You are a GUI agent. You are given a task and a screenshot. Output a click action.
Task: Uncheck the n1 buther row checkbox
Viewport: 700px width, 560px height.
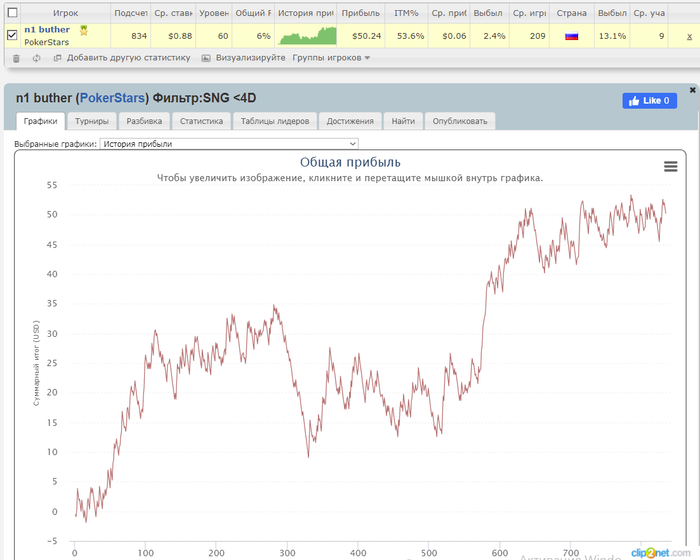tap(12, 34)
